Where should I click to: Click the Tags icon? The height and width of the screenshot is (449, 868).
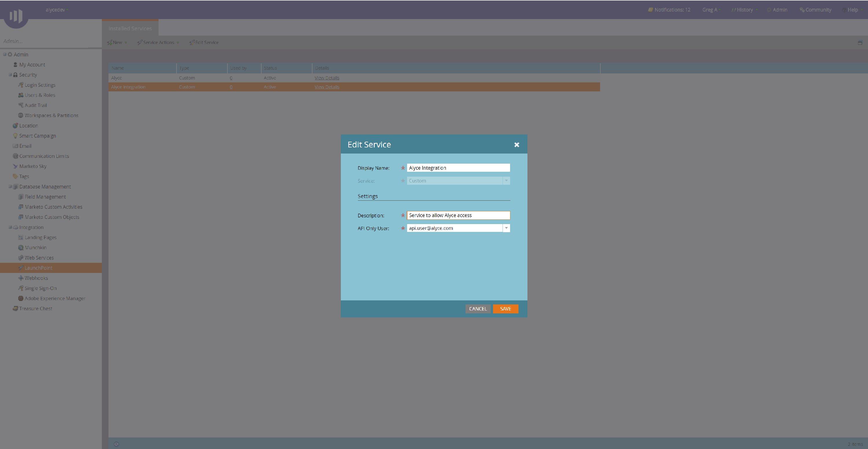click(15, 176)
